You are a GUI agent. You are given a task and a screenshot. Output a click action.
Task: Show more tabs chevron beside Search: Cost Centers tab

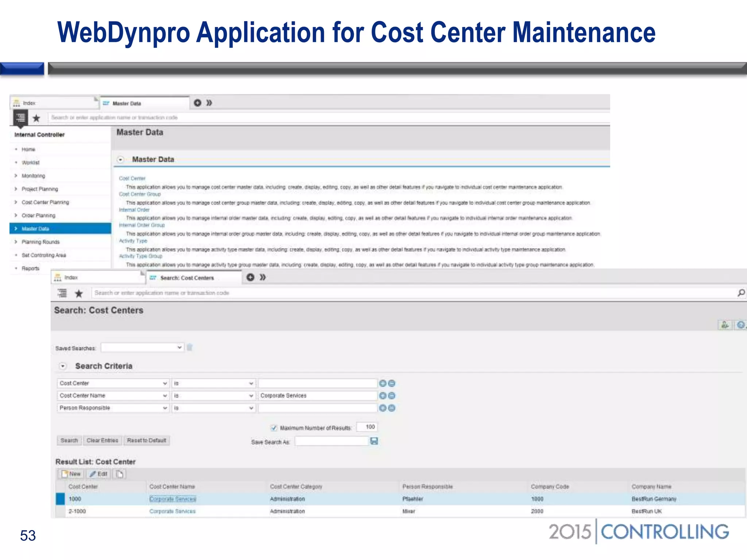(263, 277)
